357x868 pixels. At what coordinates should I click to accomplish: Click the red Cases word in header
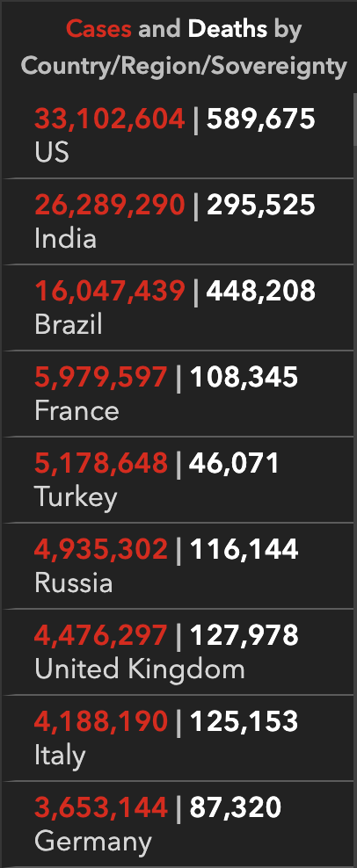(98, 29)
